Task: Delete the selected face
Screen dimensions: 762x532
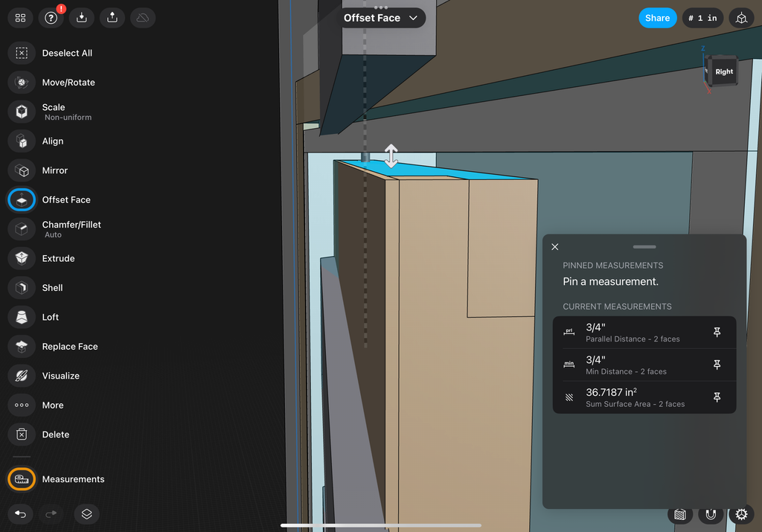Action: click(22, 435)
